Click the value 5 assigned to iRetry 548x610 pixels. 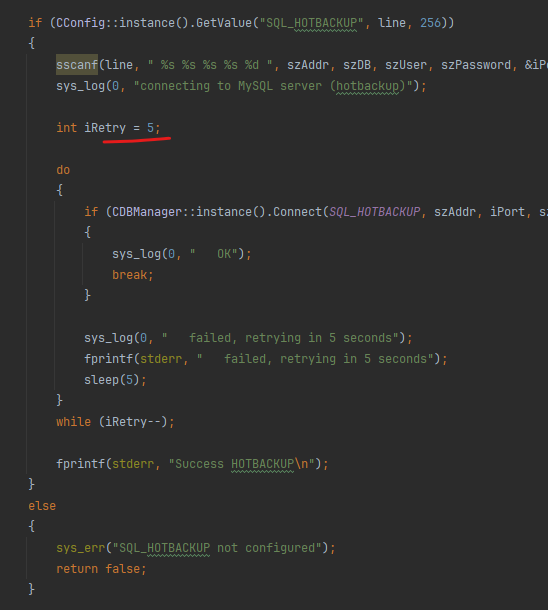pos(150,128)
